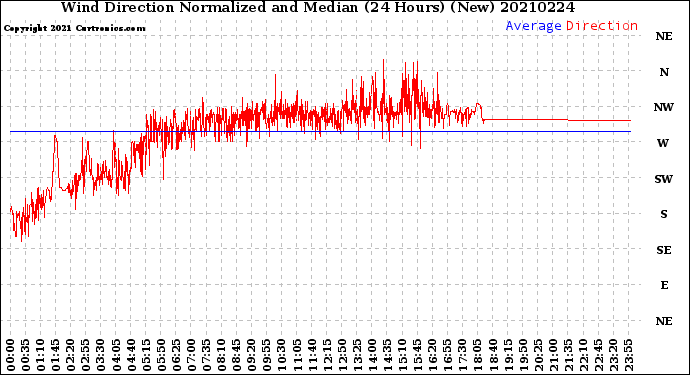
Task: Select the SW axis label
Action: tap(664, 179)
